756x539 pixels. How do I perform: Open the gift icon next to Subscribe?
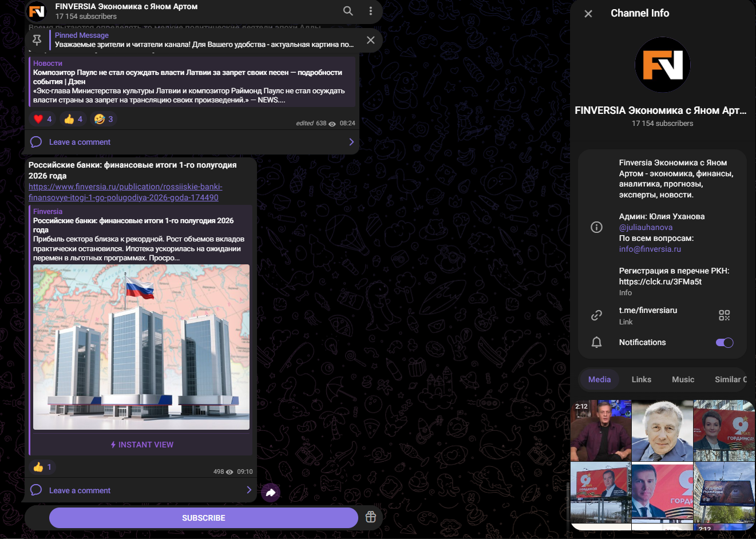coord(371,517)
